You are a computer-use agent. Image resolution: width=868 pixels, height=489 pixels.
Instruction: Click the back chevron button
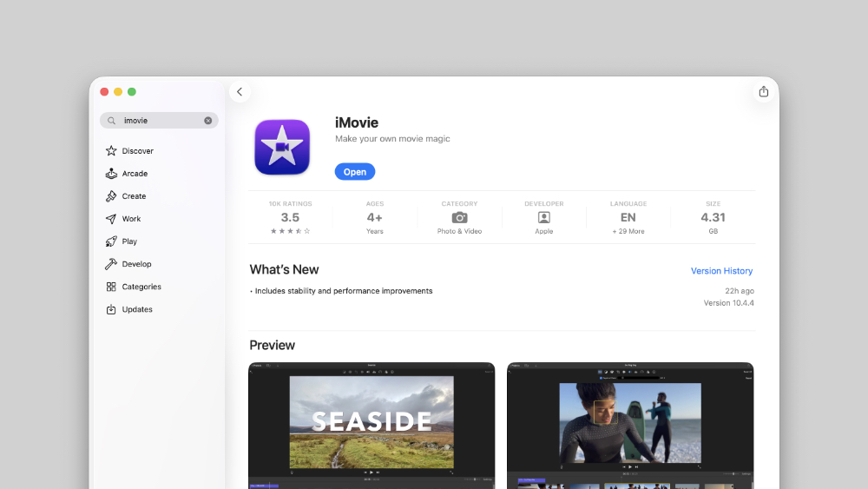point(240,92)
